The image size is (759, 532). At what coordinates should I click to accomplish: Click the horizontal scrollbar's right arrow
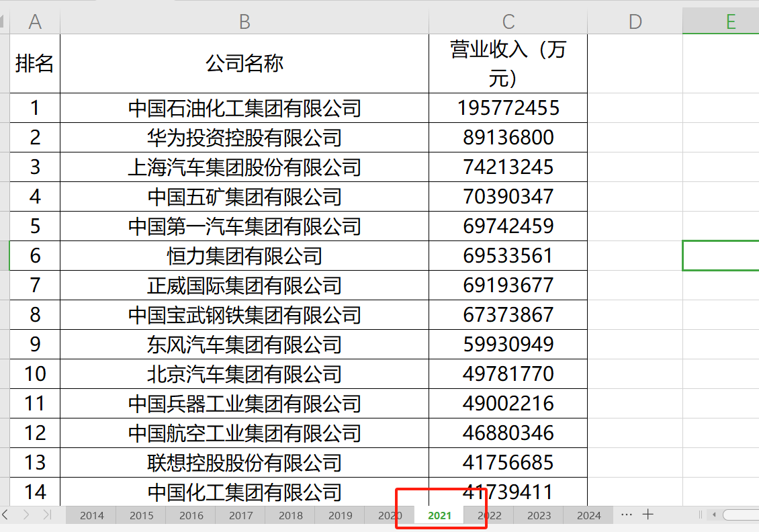[756, 515]
